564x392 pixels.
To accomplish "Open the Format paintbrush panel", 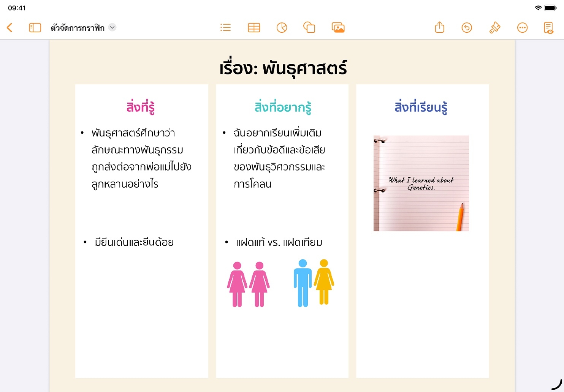I will pyautogui.click(x=494, y=27).
